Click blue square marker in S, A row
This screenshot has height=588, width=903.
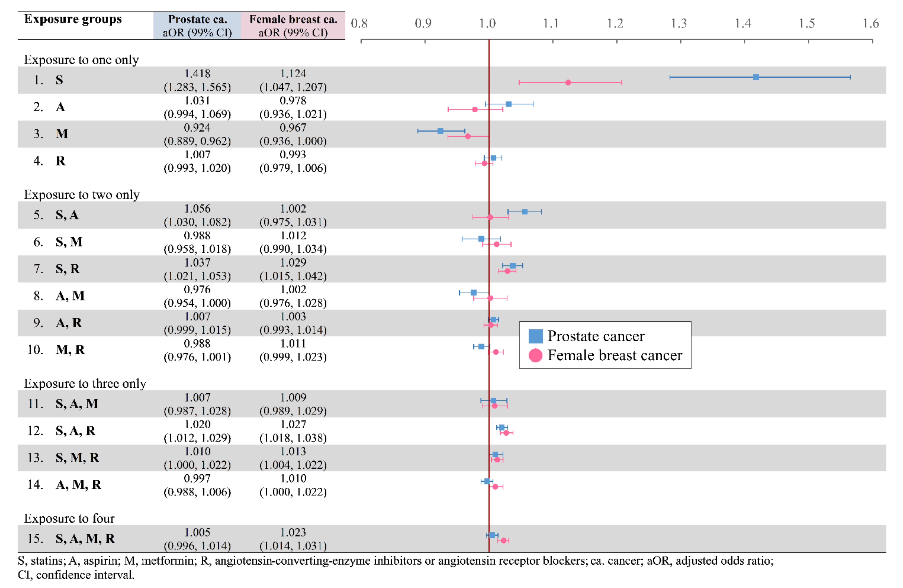[x=525, y=212]
